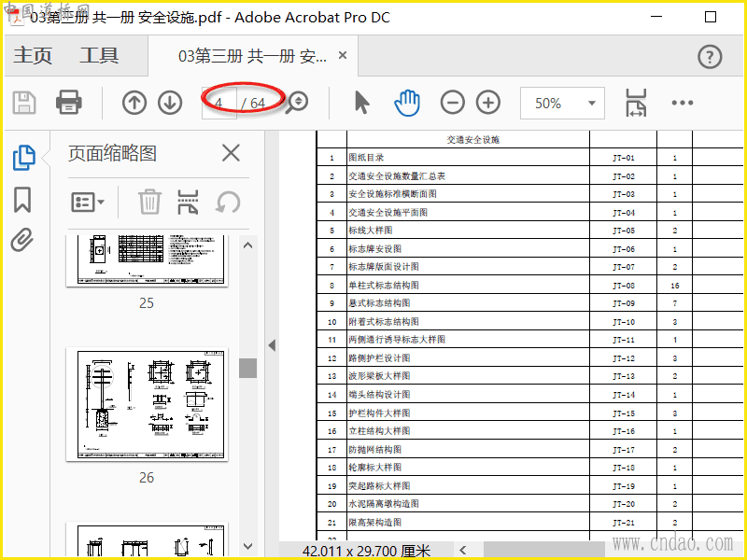Viewport: 747px width, 560px height.
Task: Zoom in using the plus icon
Action: 488,103
